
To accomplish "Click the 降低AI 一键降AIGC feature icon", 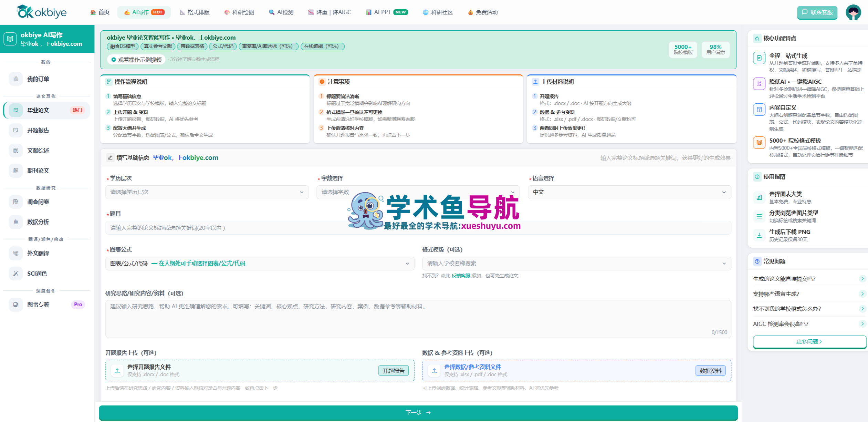I will pos(759,84).
